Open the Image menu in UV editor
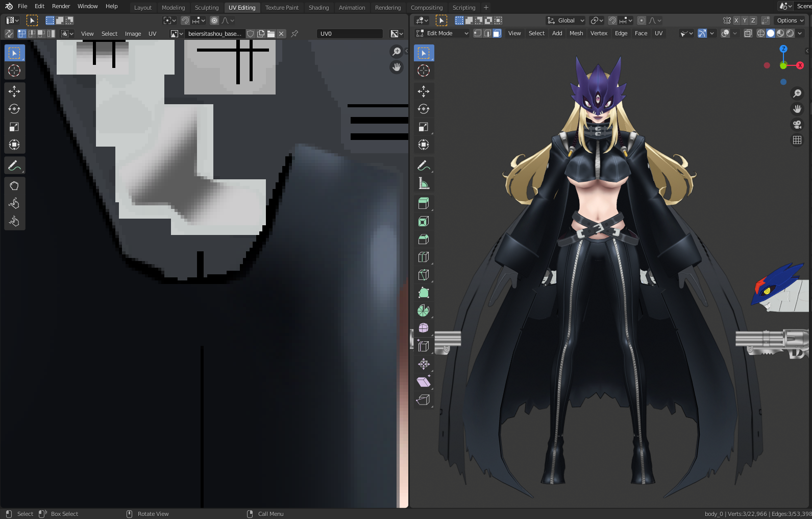The width and height of the screenshot is (812, 519). pos(133,34)
